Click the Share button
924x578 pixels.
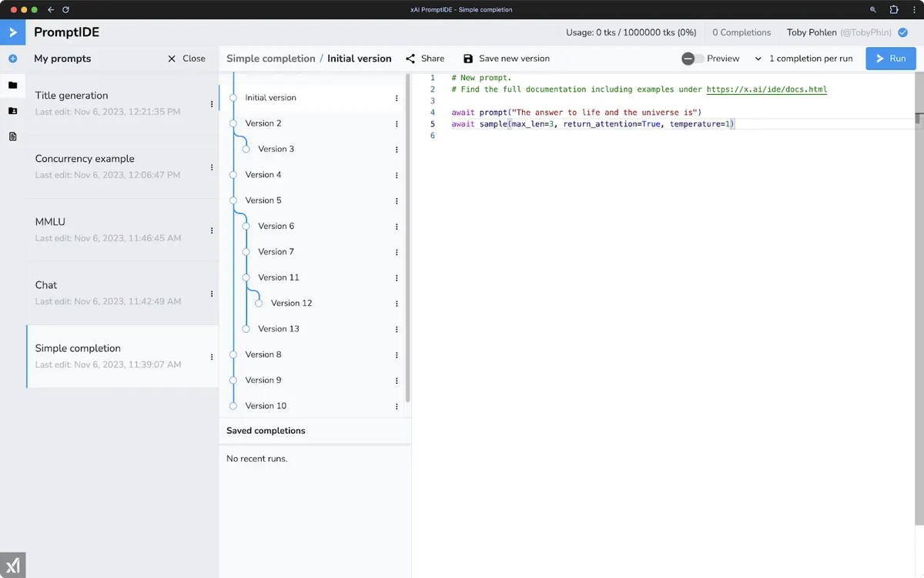(425, 59)
